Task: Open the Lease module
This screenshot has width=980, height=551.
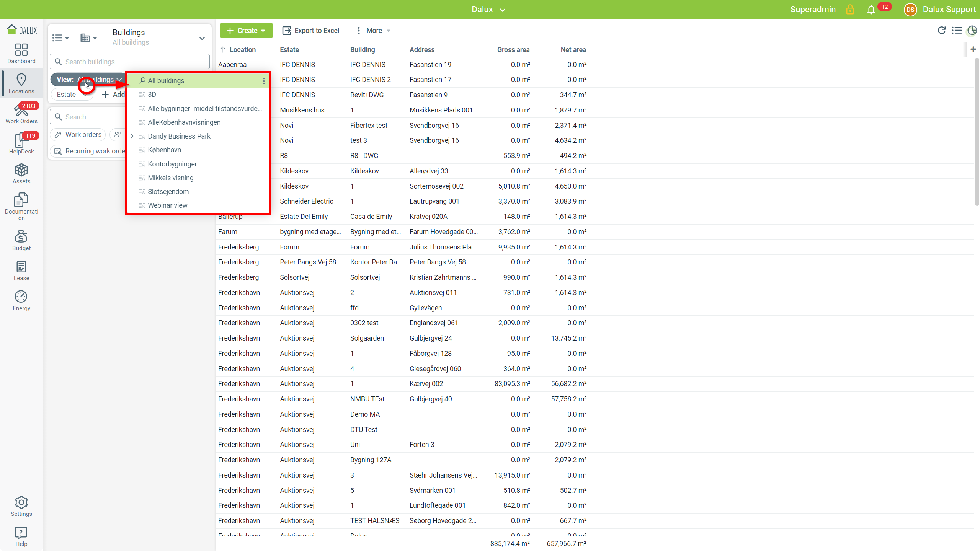Action: point(21,271)
